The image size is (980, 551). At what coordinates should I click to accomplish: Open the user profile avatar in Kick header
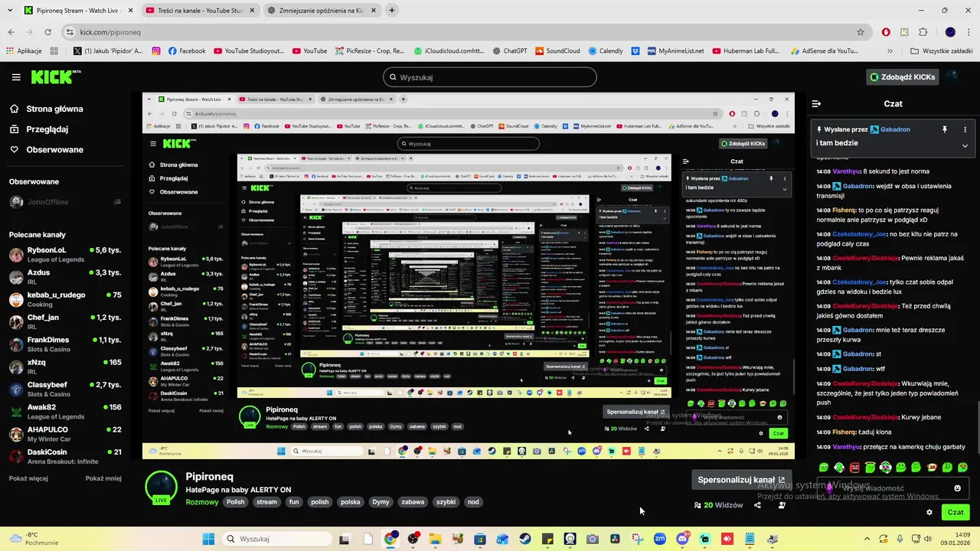952,77
